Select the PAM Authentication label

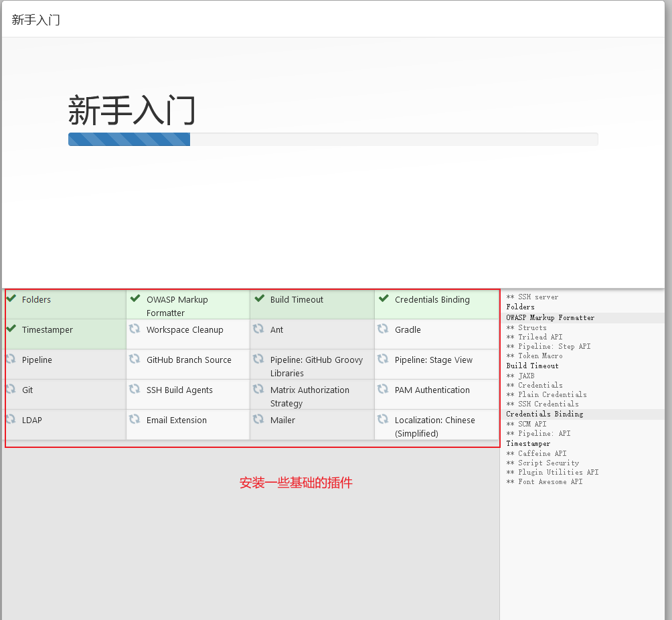pyautogui.click(x=432, y=390)
